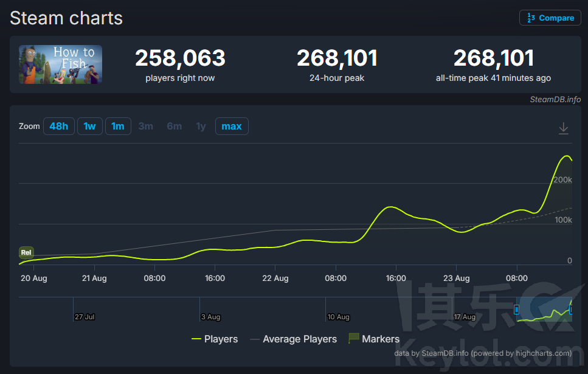588x374 pixels.
Task: Select the disabled 6m zoom option
Action: pos(175,126)
